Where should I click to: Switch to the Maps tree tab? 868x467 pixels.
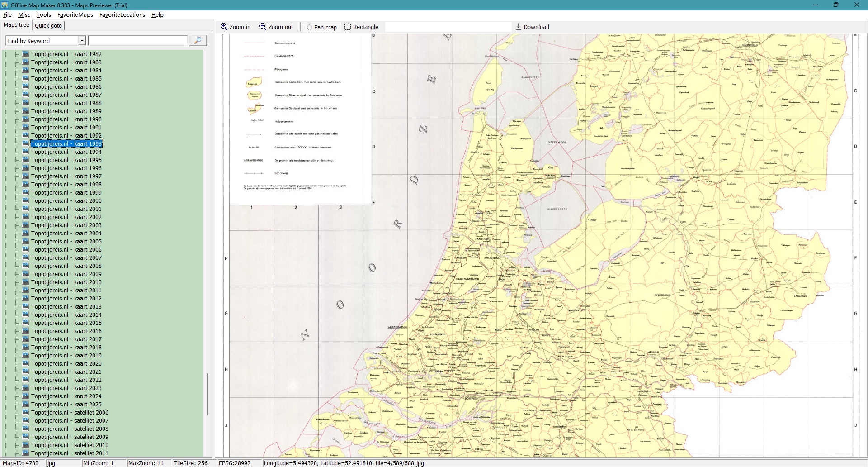(17, 25)
